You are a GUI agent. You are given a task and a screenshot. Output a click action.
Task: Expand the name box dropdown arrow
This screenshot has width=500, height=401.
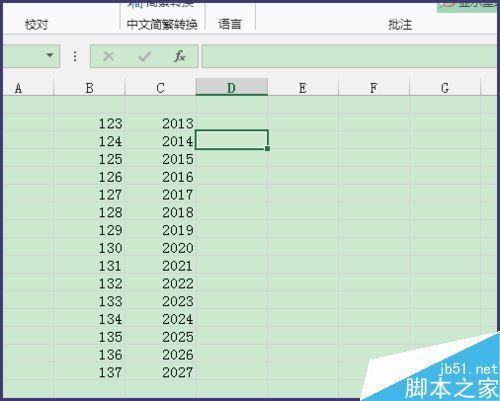click(x=50, y=55)
